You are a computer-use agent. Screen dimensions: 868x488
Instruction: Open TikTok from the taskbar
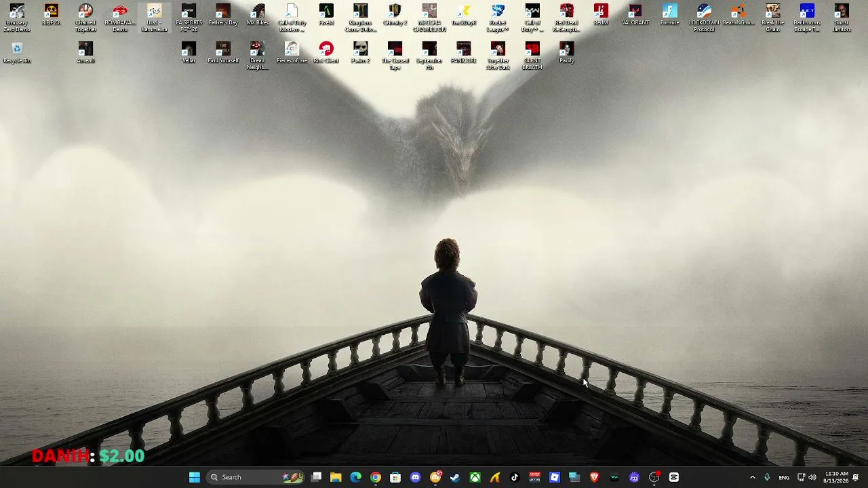click(515, 477)
